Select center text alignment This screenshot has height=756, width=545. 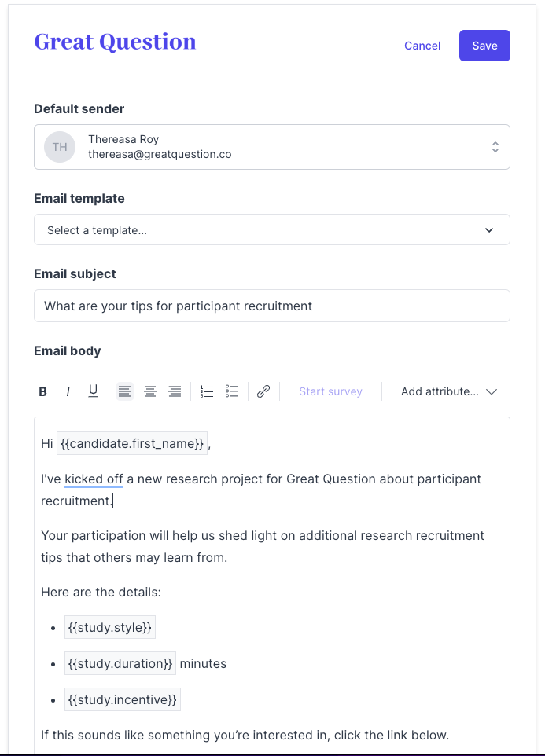149,391
